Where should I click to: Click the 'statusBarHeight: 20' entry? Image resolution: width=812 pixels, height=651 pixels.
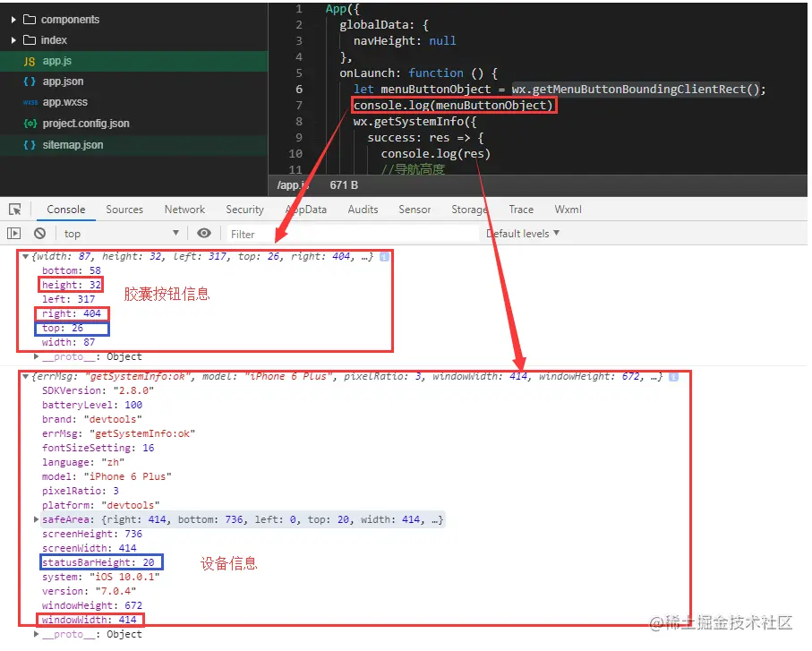[98, 562]
